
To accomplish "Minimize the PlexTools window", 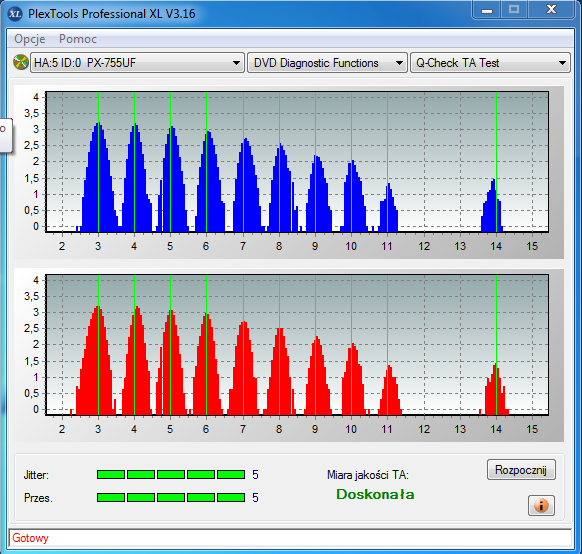I will tap(487, 10).
